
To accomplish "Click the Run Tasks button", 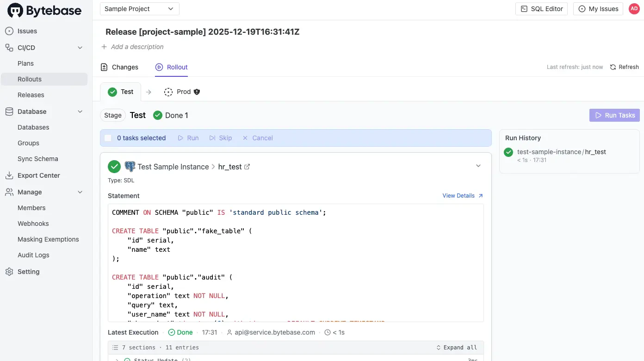I will (x=614, y=115).
